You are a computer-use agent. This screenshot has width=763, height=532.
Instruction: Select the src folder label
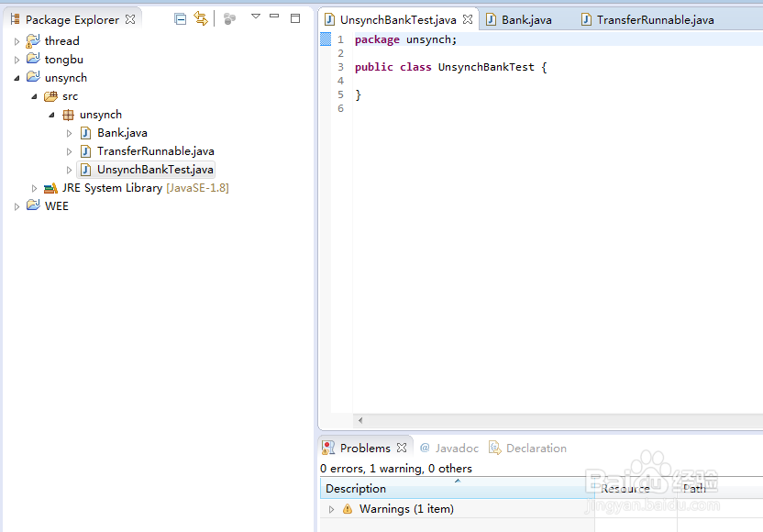point(70,96)
